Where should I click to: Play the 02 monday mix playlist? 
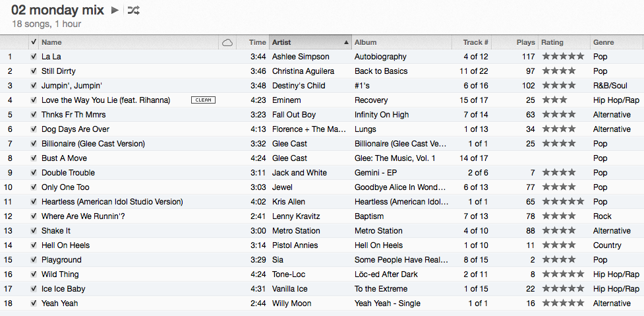[x=115, y=10]
